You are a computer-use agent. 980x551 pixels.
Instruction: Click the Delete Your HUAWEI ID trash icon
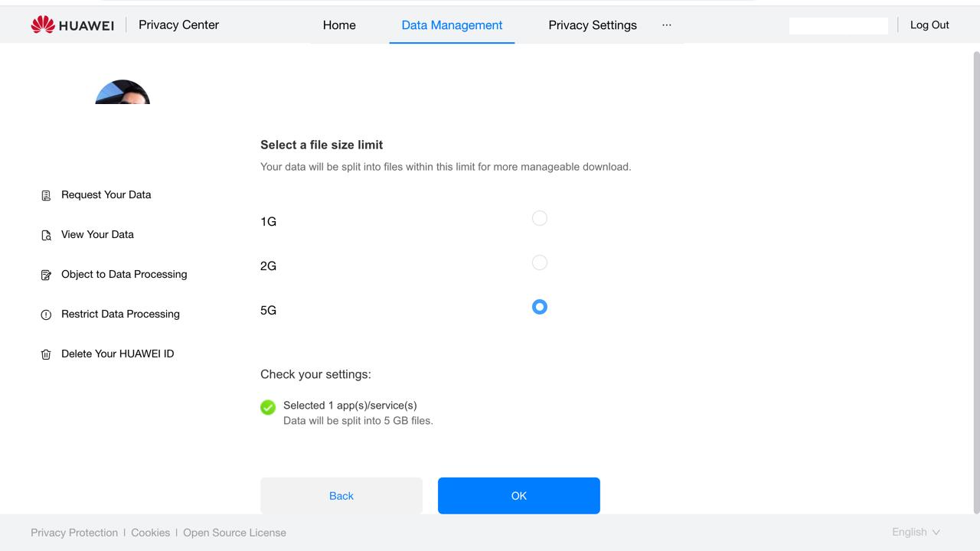[46, 354]
